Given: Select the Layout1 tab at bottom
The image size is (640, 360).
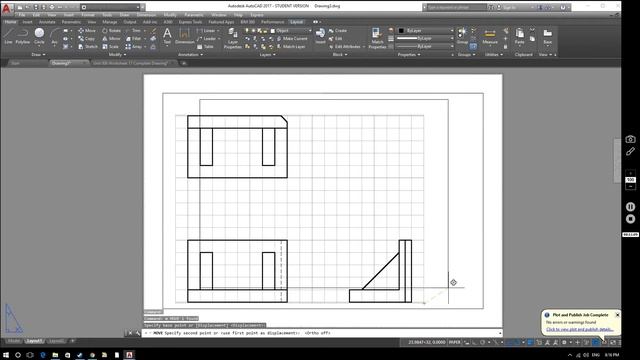Looking at the screenshot, I should pyautogui.click(x=34, y=341).
